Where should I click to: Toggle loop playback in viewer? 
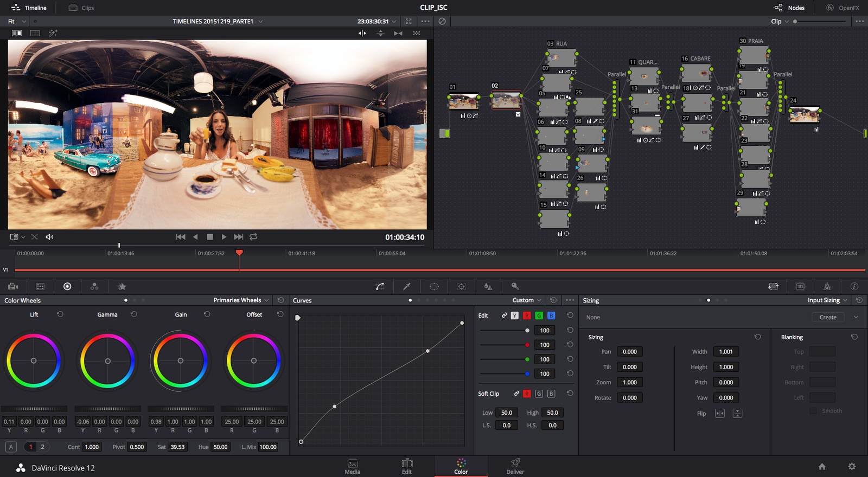(x=253, y=237)
